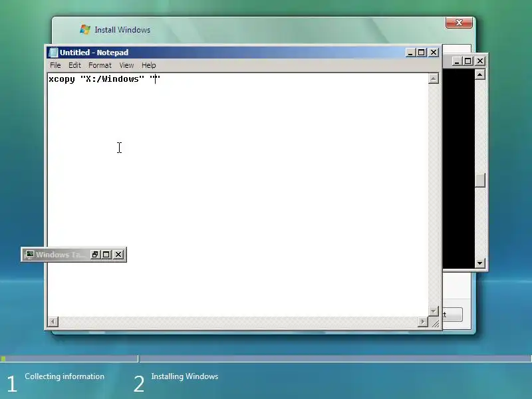Open the View menu in Notepad
The image size is (532, 399).
[x=126, y=65]
